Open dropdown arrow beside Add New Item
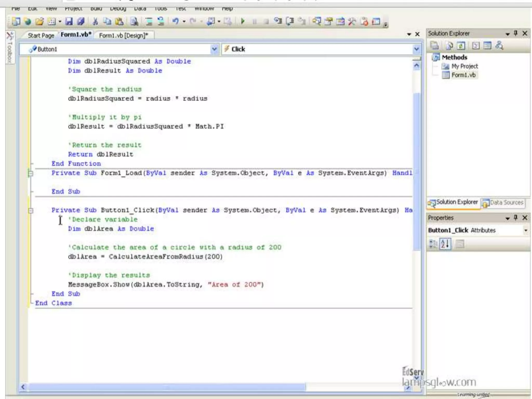This screenshot has height=399, width=532. (x=60, y=22)
